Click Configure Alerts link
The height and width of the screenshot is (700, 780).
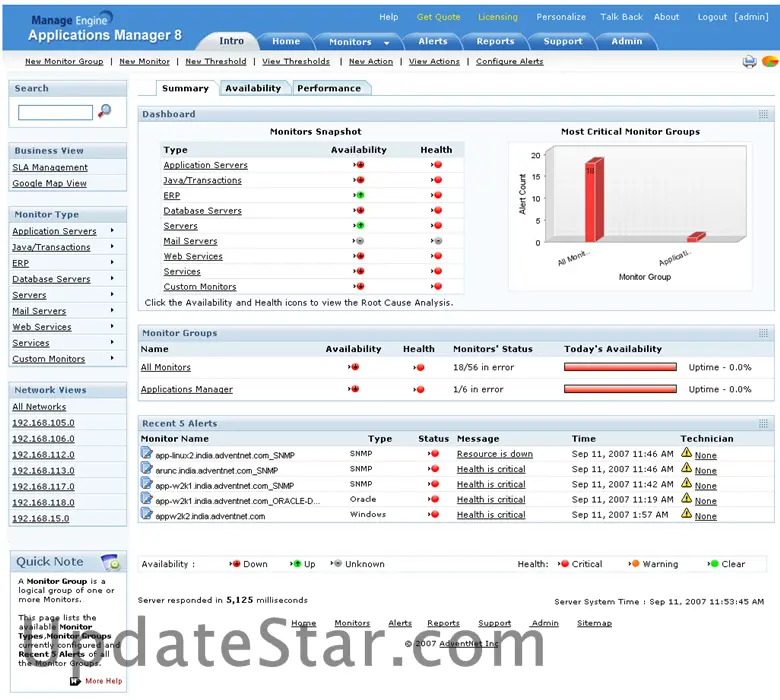pyautogui.click(x=509, y=61)
